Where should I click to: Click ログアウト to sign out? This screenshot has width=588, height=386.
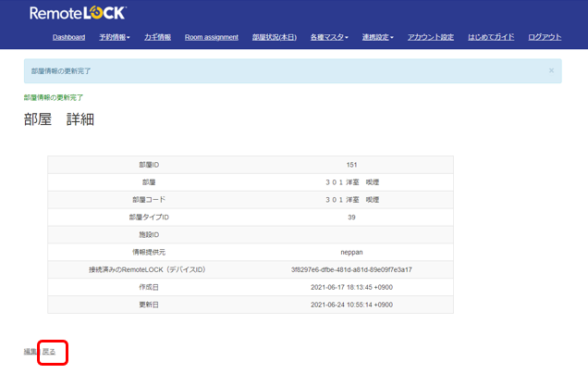[545, 37]
